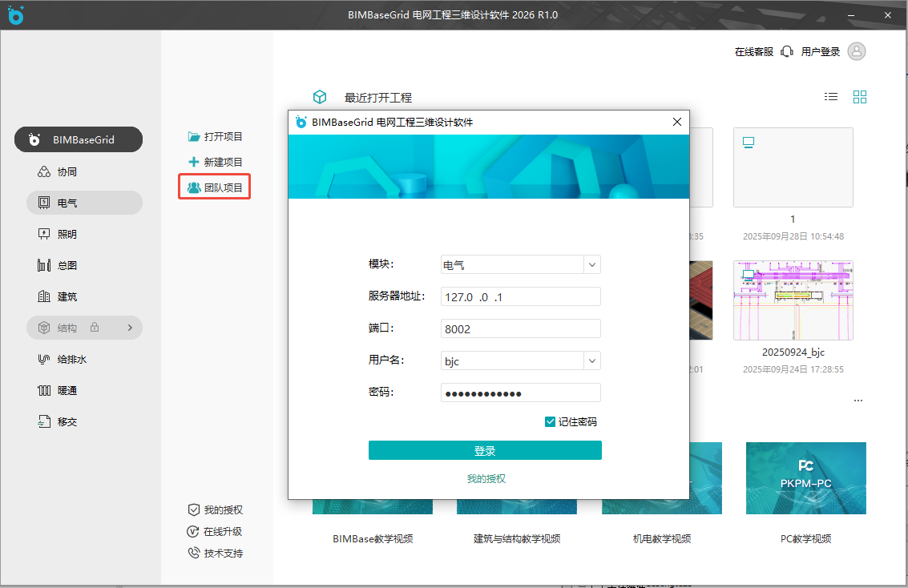Click the lock icon beside 结构
The height and width of the screenshot is (588, 908).
coord(95,327)
